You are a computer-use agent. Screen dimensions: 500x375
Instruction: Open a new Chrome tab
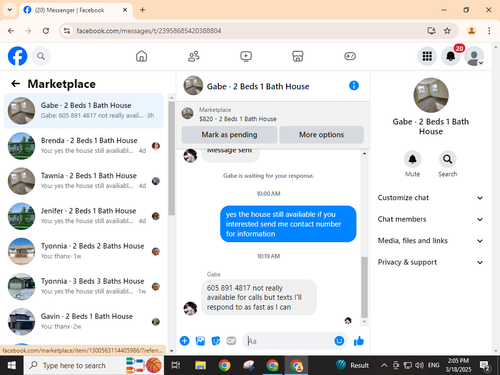tap(142, 10)
